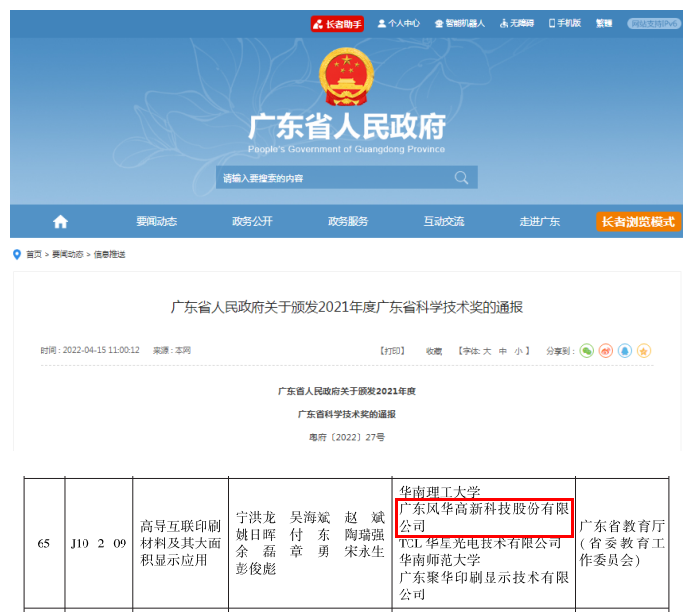The width and height of the screenshot is (693, 612).
Task: Click the article title 广东省人民政府关于颁发2021年度广东省科学技术奖的通报
Action: (347, 307)
